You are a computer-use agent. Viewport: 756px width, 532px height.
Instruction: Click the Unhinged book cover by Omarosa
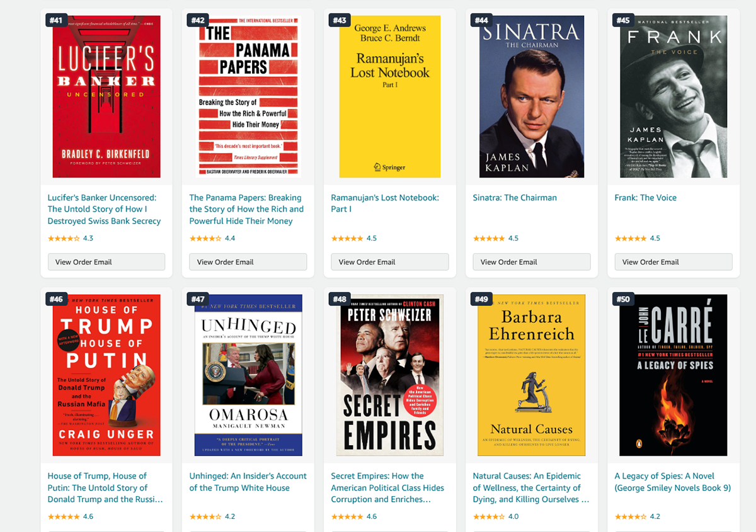(x=248, y=375)
